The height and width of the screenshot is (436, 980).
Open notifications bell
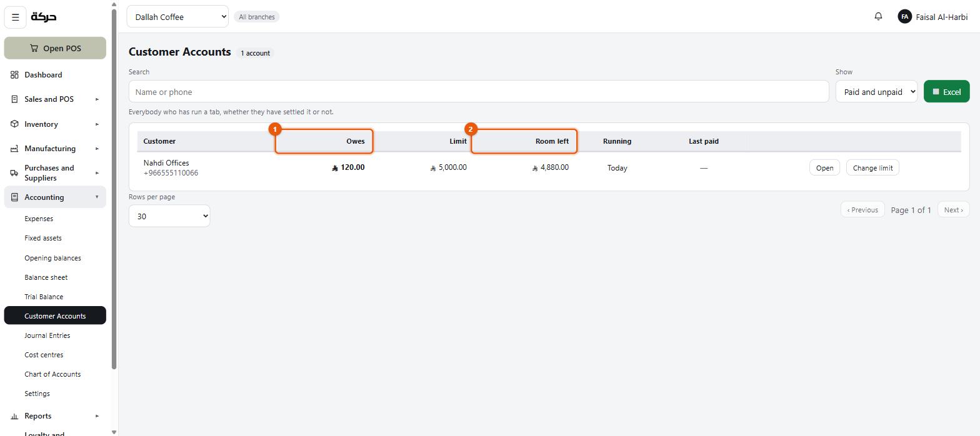tap(878, 16)
